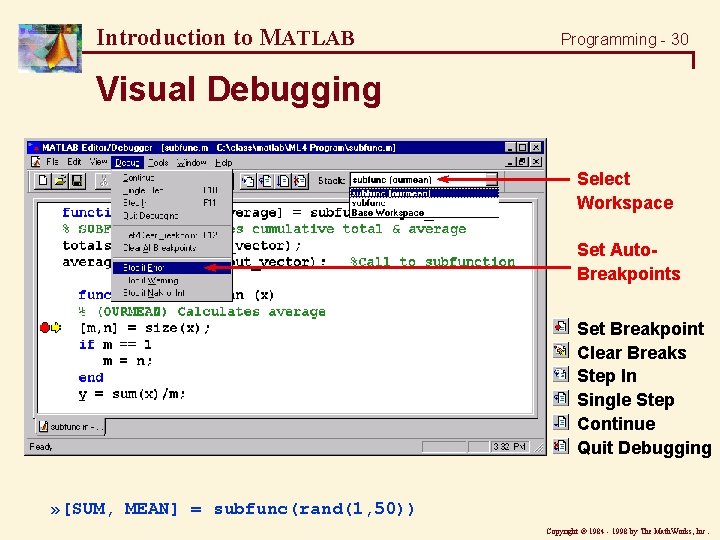Click the editor window title bar
The height and width of the screenshot is (540, 720).
pos(285,147)
